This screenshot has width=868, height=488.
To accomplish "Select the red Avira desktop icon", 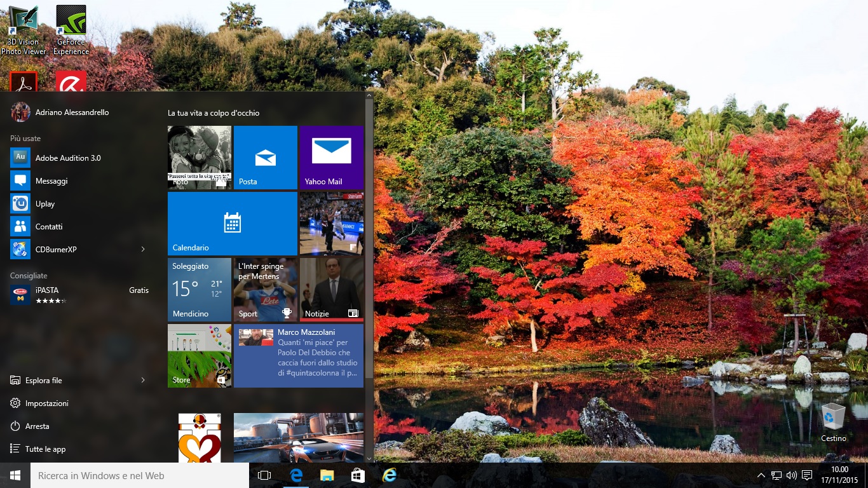I will click(71, 81).
